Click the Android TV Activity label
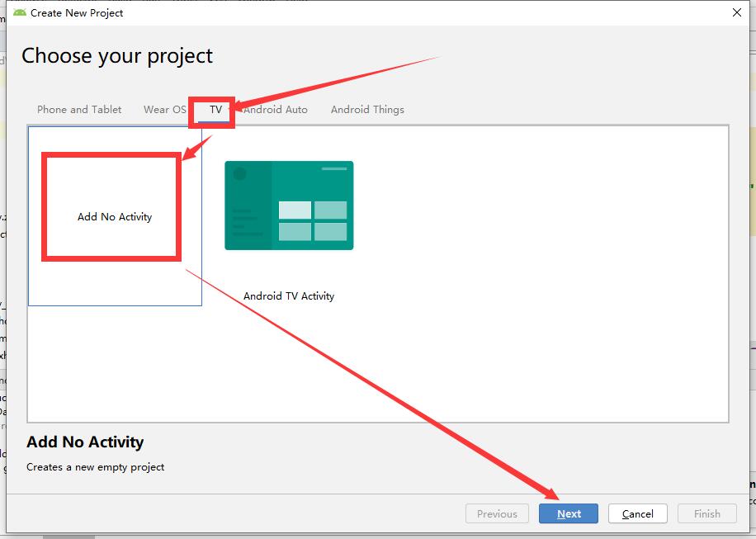The height and width of the screenshot is (539, 756). tap(289, 296)
